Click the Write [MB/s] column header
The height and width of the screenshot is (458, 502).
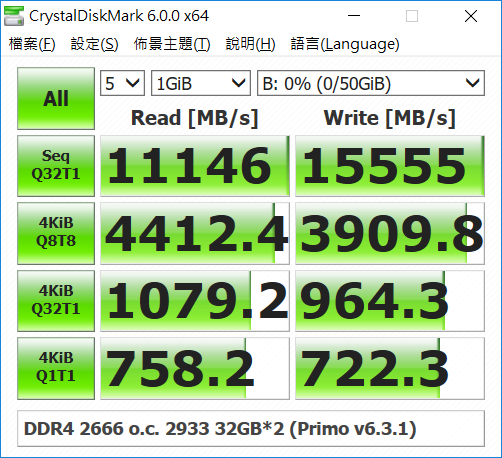390,118
